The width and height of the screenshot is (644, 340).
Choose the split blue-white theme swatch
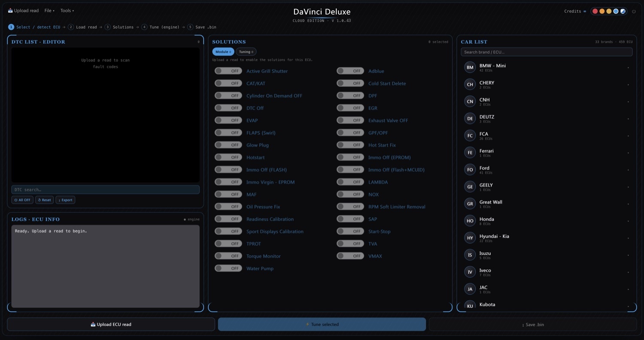(x=623, y=11)
